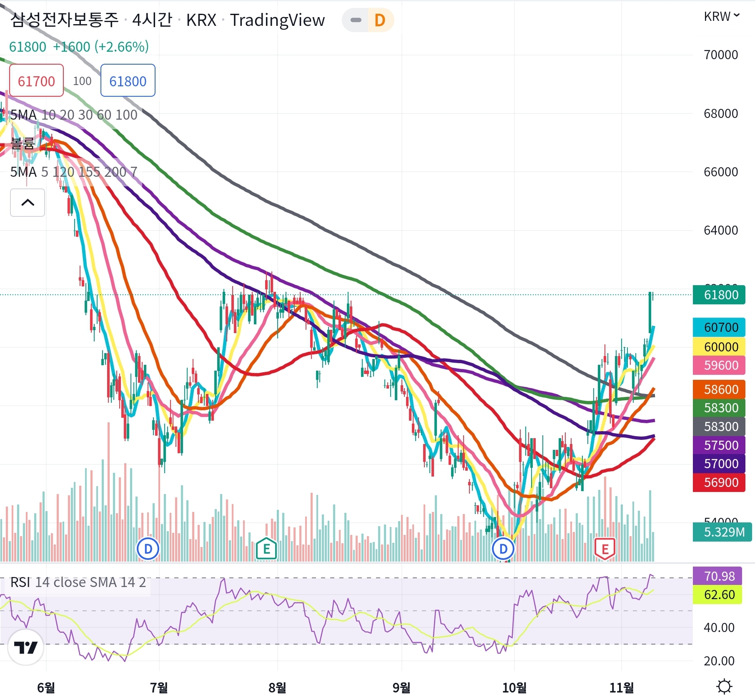Click the 70000 price scale label
Screen dimensions: 755x700
721,55
